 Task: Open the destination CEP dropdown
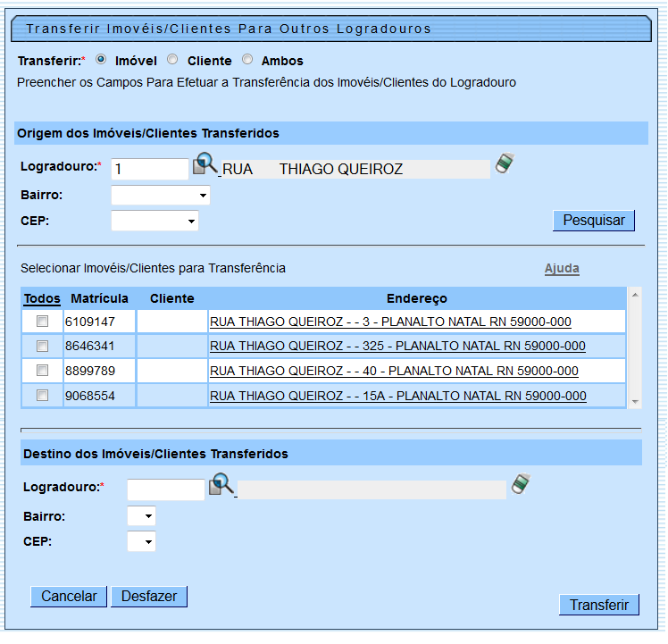click(x=142, y=541)
